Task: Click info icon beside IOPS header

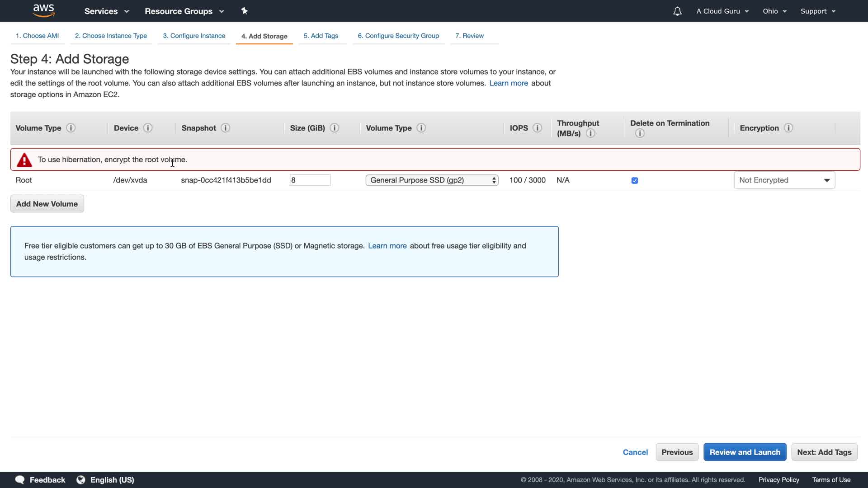Action: tap(537, 128)
